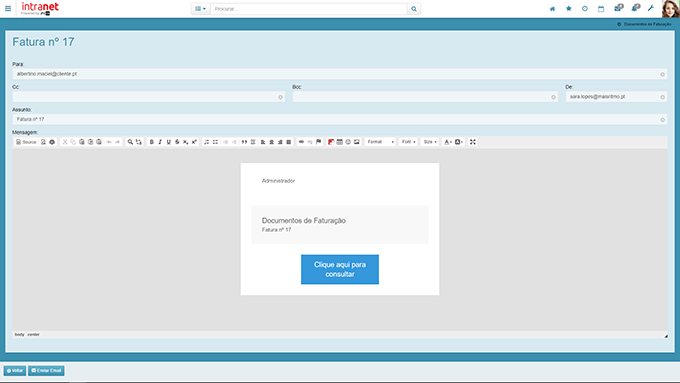Screen dimensions: 680x383
Task: Focus the Procurar search field
Action: (x=309, y=9)
